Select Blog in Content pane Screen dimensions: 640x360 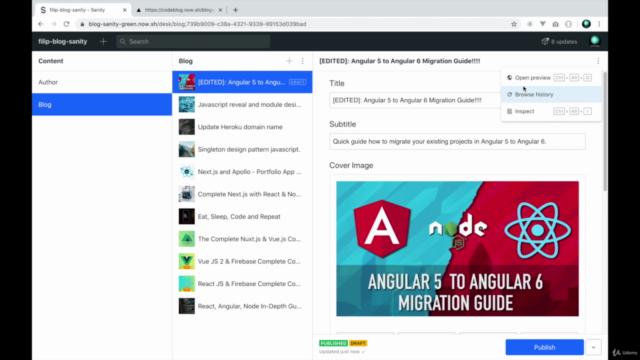(x=102, y=104)
